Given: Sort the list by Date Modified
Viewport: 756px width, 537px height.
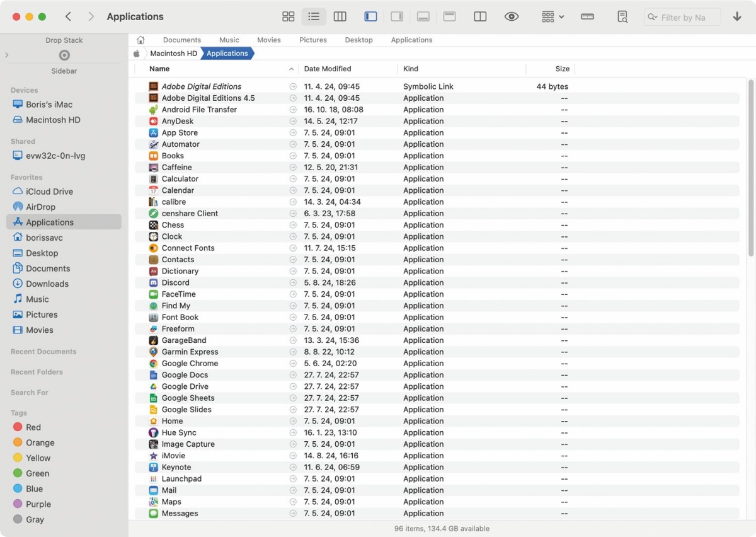Looking at the screenshot, I should 328,69.
